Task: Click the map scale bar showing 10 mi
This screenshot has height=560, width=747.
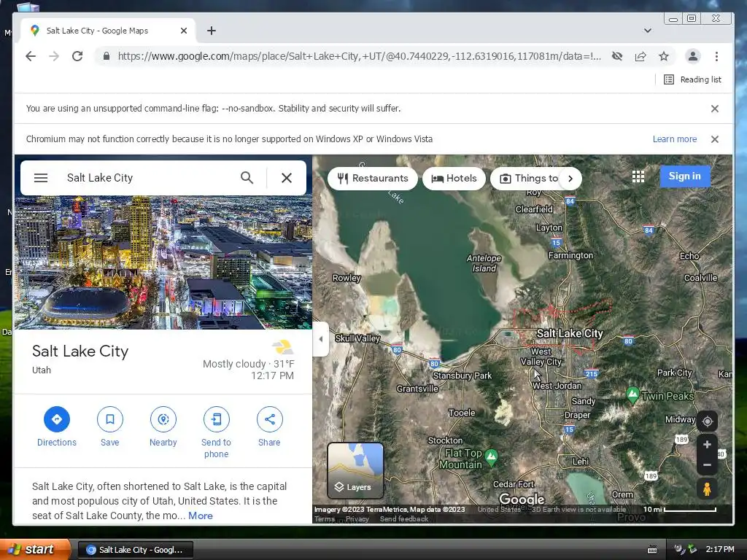Action: [680, 510]
